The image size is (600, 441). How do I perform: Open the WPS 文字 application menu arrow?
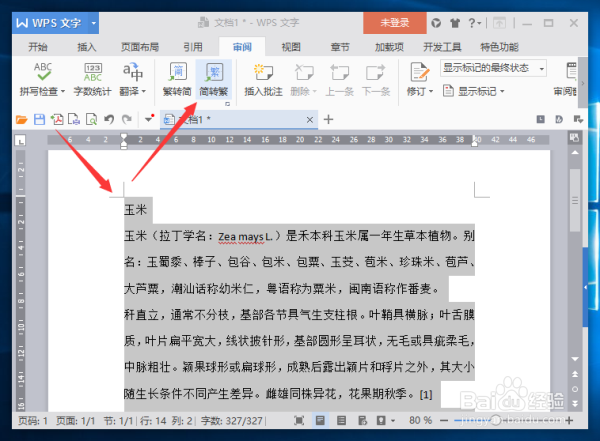coord(93,23)
